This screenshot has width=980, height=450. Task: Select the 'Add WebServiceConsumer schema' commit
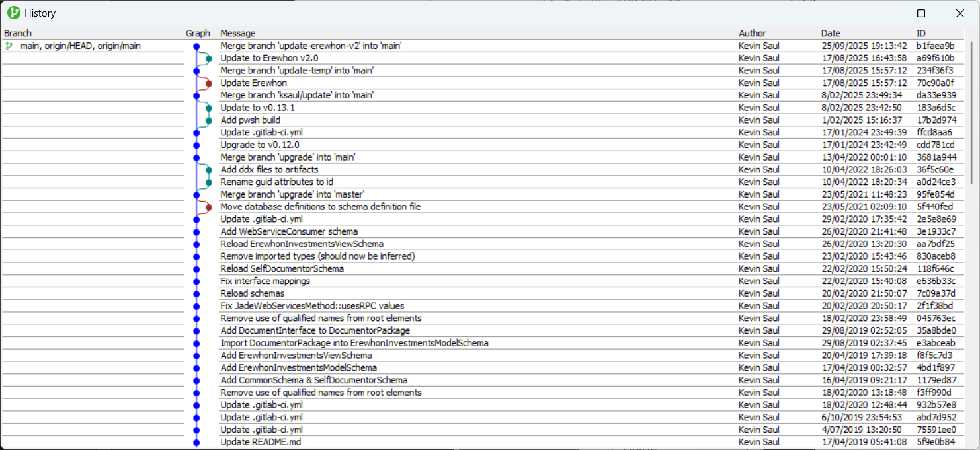point(289,231)
